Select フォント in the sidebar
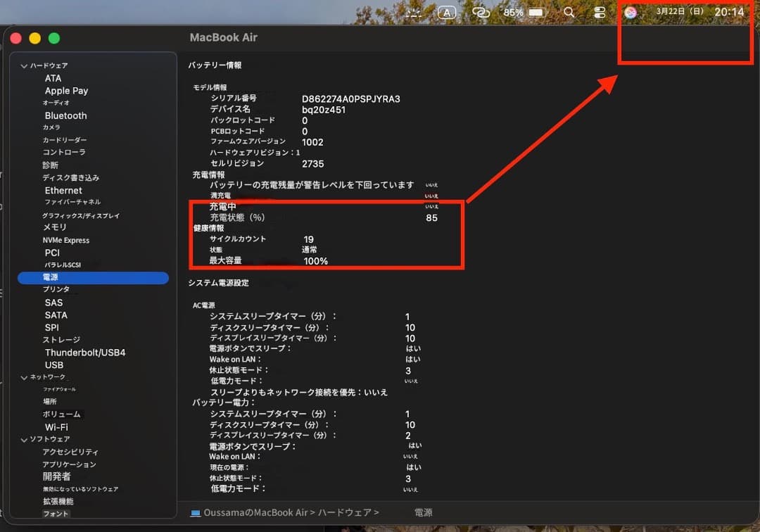 coord(56,514)
